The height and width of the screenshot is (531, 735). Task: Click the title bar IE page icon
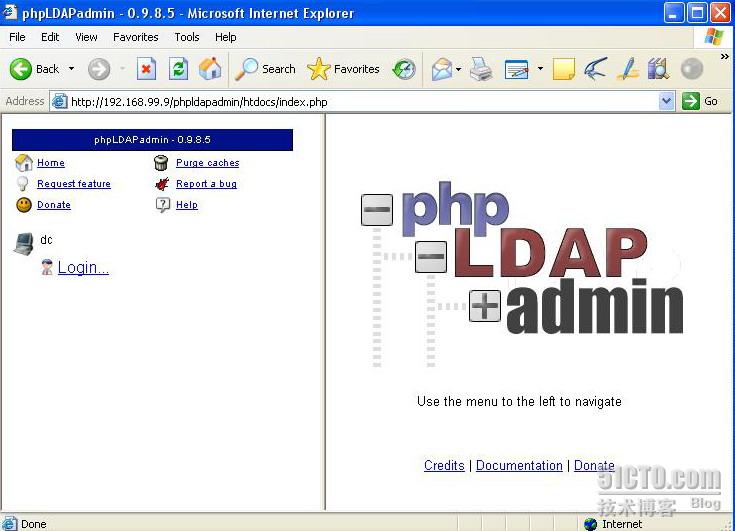pyautogui.click(x=10, y=11)
